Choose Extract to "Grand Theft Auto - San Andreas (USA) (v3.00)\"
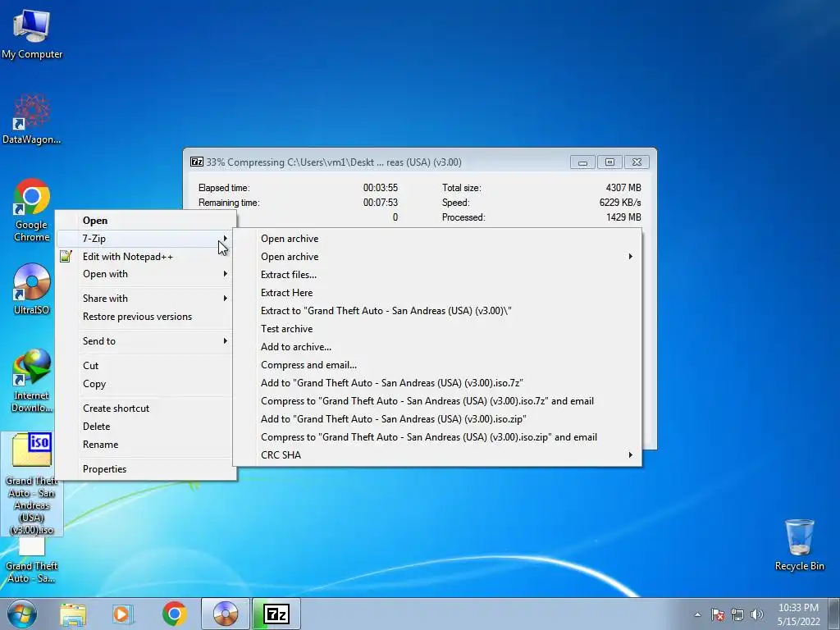The width and height of the screenshot is (840, 630). [437, 311]
